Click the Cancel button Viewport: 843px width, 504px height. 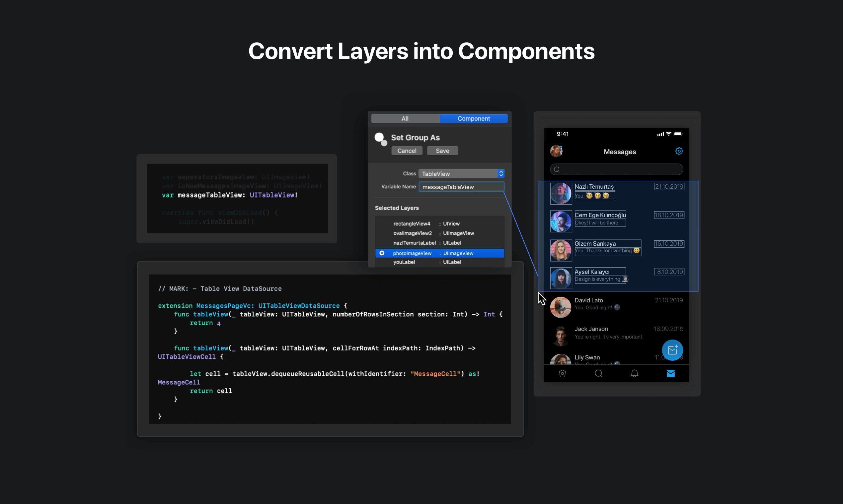pyautogui.click(x=407, y=151)
